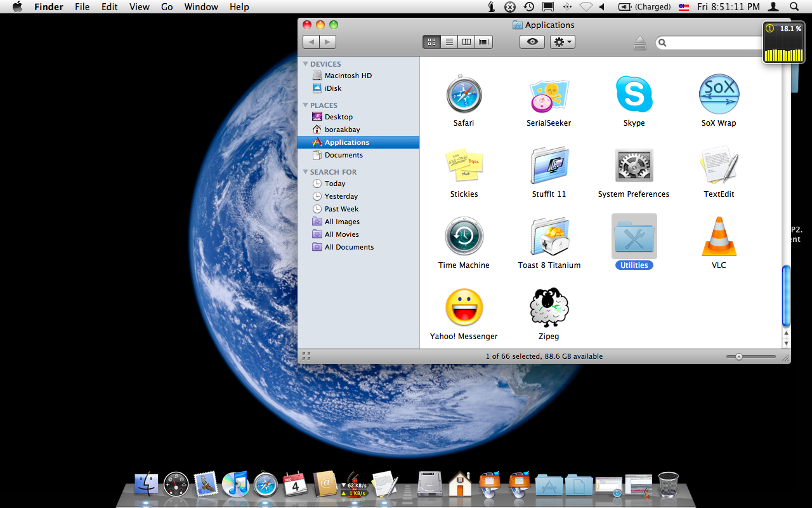Viewport: 812px width, 508px height.
Task: Open the US flag input menu
Action: [684, 7]
